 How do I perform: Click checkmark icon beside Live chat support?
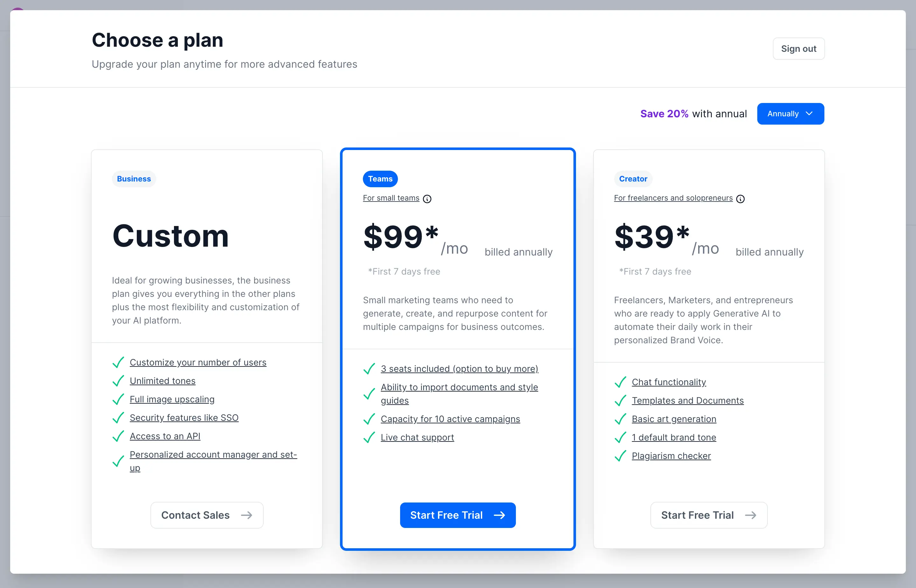pyautogui.click(x=369, y=437)
